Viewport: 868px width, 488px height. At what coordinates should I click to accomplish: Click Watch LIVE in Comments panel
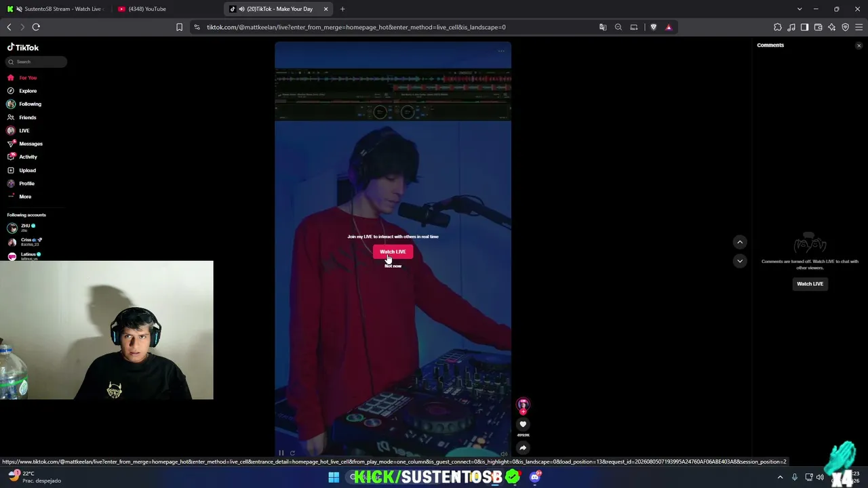tap(810, 284)
